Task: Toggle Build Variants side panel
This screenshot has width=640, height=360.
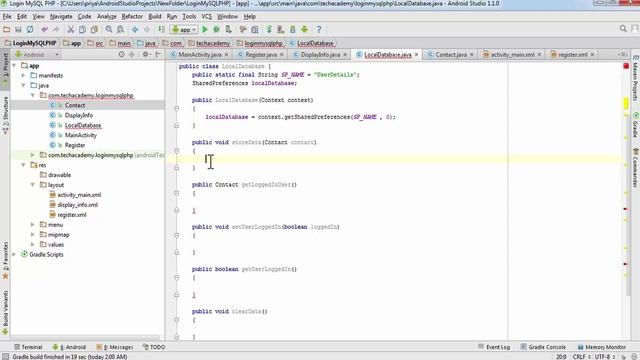Action: click(5, 312)
